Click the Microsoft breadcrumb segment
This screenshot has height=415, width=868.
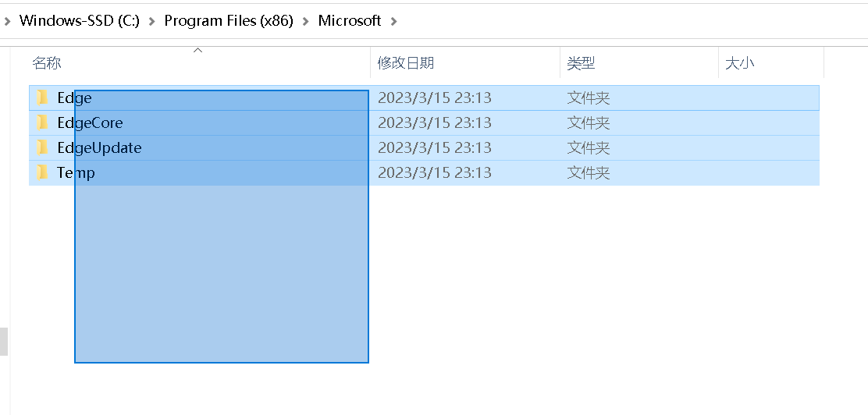[x=349, y=21]
